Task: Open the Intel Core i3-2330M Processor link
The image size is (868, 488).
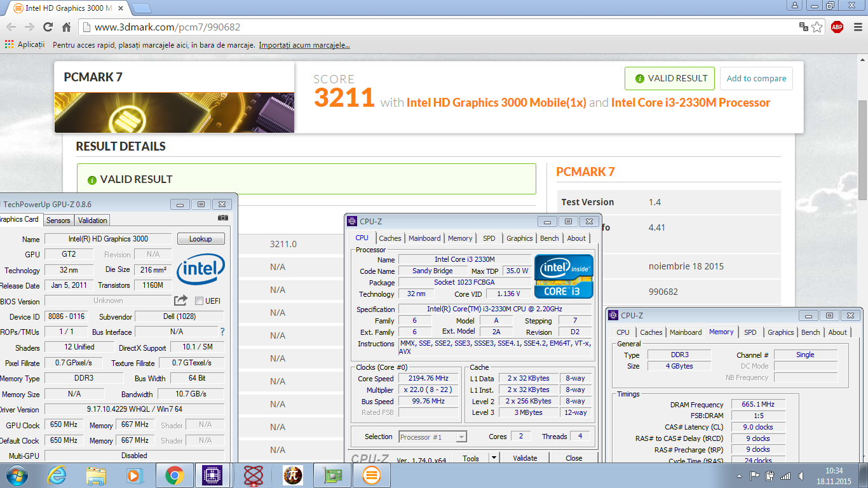Action: click(x=691, y=102)
